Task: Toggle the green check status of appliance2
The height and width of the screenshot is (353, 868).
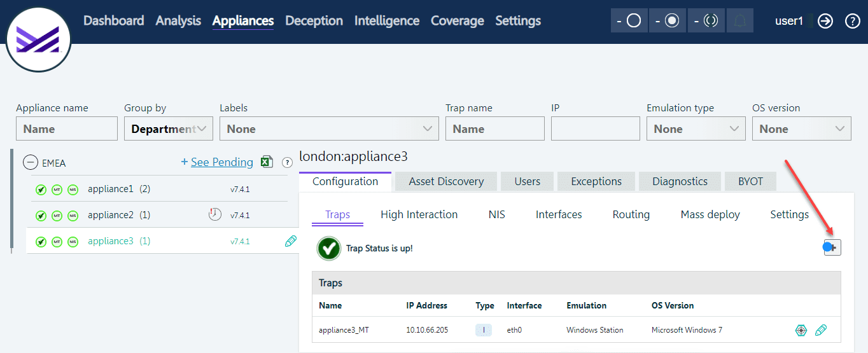Action: [x=41, y=216]
